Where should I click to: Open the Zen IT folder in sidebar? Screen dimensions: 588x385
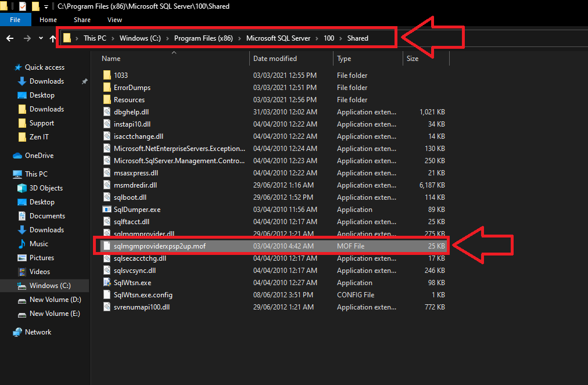click(39, 137)
